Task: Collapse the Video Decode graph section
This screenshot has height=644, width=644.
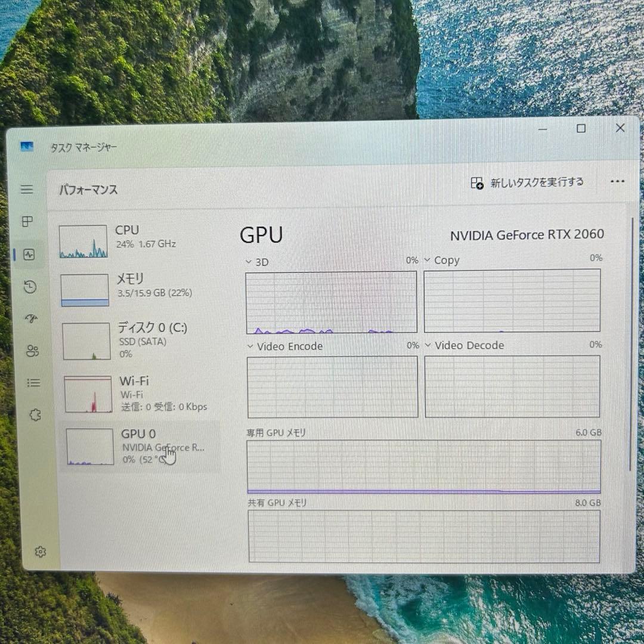Action: tap(427, 345)
